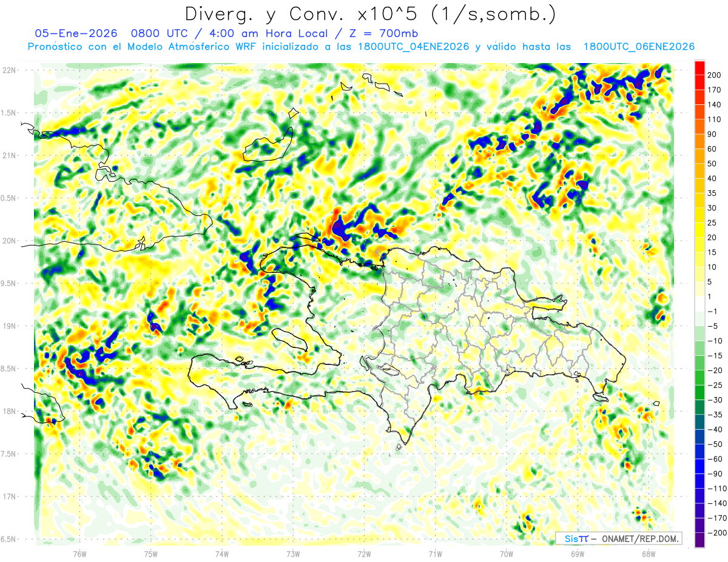Click the '76W' longitude label

[79, 554]
